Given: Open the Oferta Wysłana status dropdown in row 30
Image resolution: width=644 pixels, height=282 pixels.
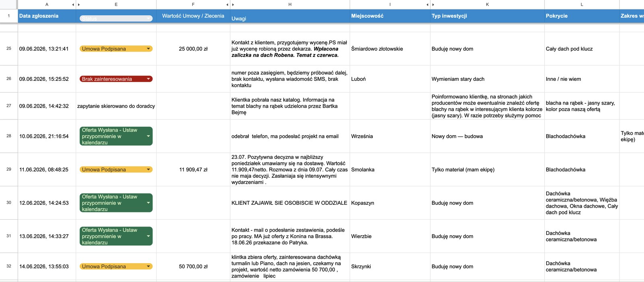Looking at the screenshot, I should tap(149, 203).
